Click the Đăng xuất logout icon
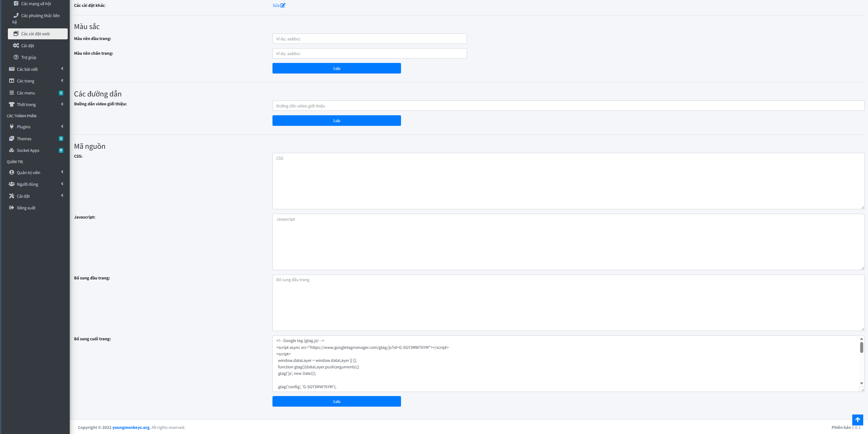Viewport: 868px width, 434px height. point(12,208)
